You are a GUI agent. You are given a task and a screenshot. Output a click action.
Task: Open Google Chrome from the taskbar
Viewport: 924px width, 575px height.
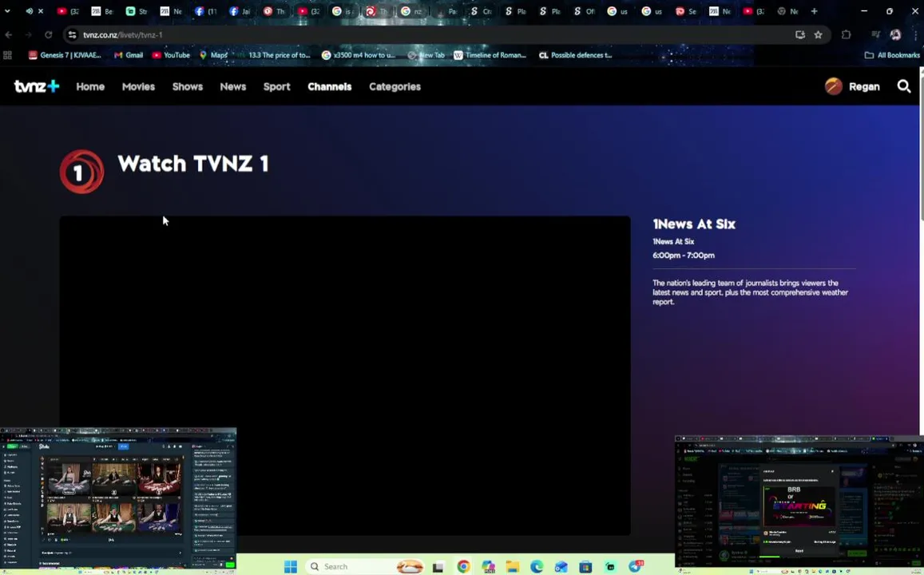(x=463, y=567)
